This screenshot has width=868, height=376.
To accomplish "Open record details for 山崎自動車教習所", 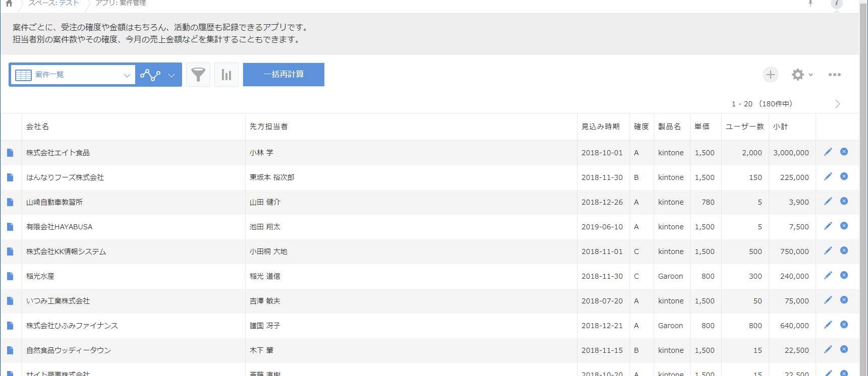I will click(10, 202).
